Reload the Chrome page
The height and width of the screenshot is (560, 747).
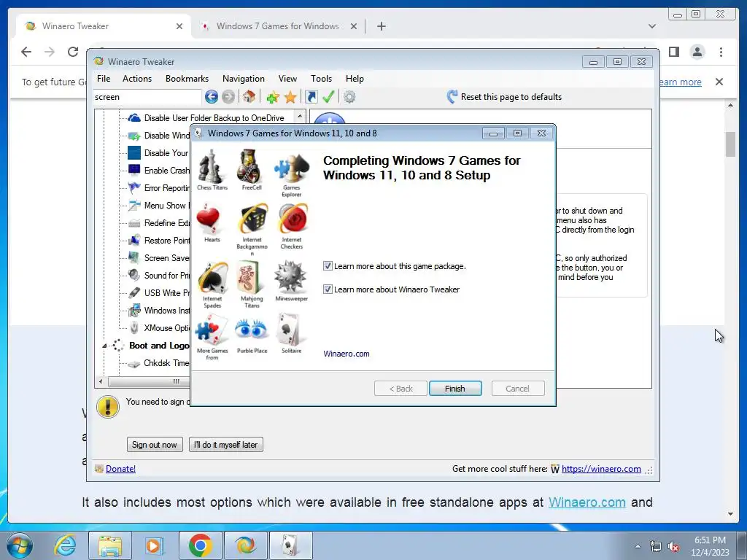(72, 52)
